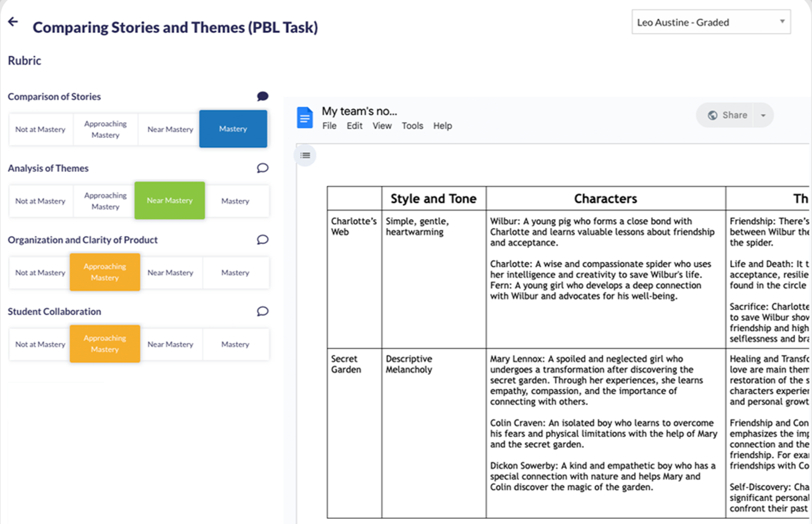Expand the Share options dropdown arrow

763,116
